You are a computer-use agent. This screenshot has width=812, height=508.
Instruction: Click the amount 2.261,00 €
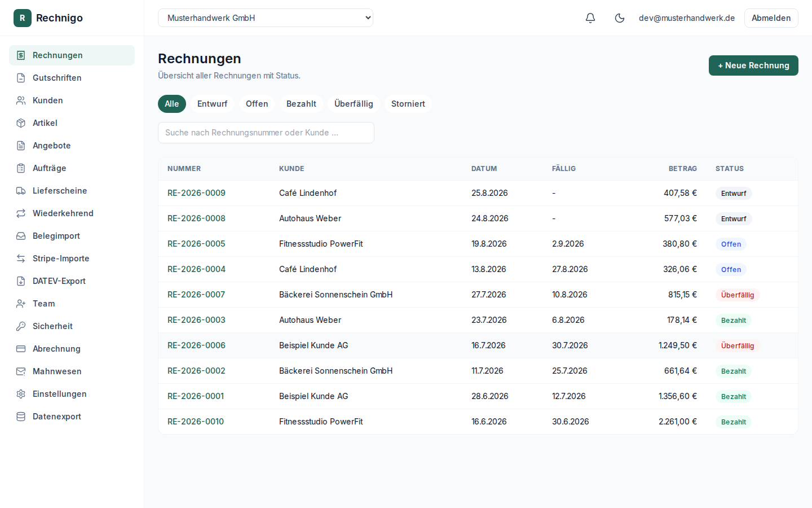click(x=678, y=422)
